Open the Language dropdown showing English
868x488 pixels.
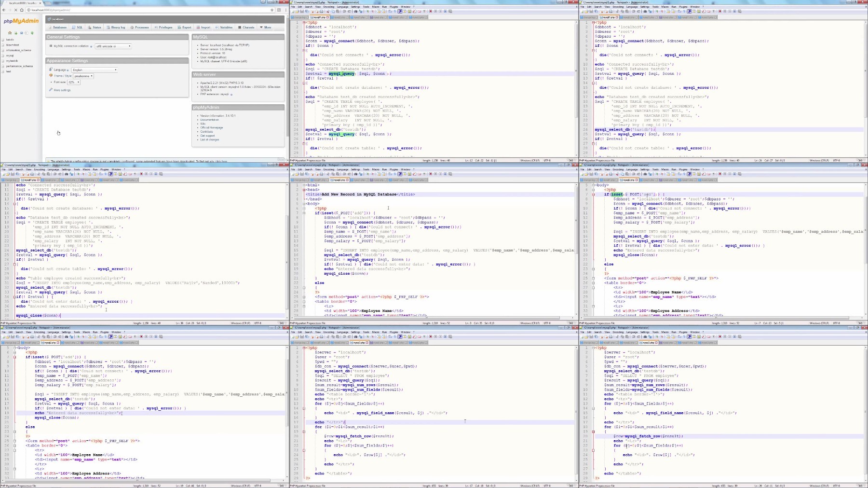tap(95, 70)
